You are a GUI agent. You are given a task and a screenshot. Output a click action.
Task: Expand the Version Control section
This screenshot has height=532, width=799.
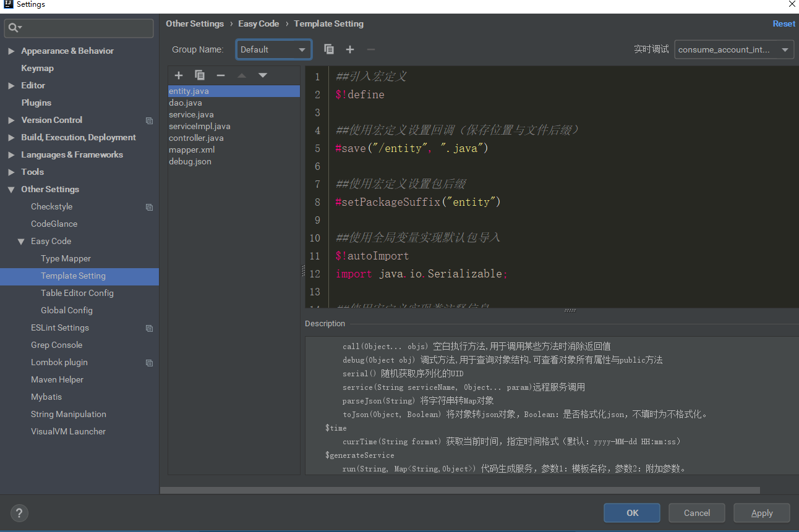point(11,120)
